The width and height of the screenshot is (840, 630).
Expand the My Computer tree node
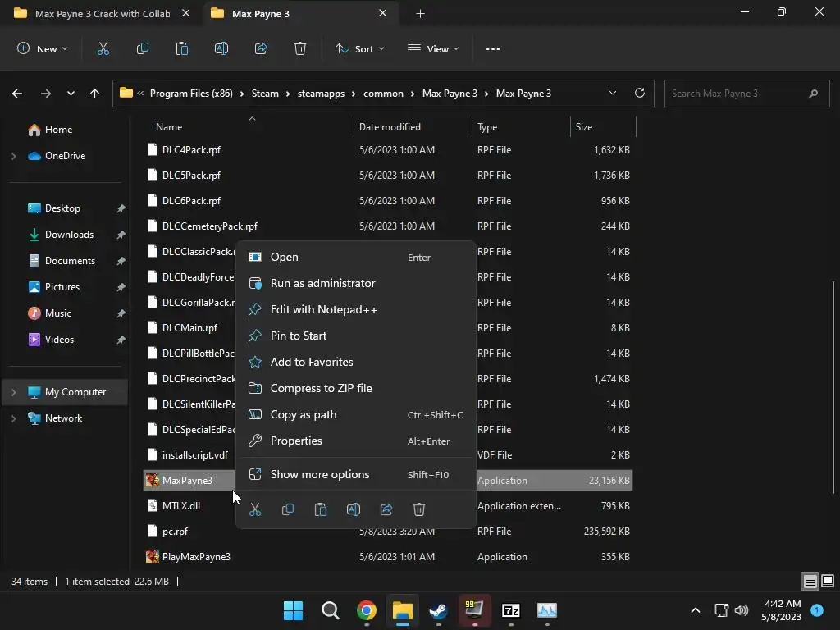coord(13,392)
